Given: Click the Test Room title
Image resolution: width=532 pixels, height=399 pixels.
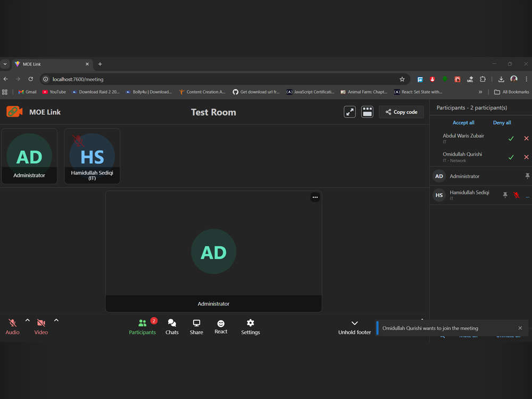Looking at the screenshot, I should click(213, 112).
